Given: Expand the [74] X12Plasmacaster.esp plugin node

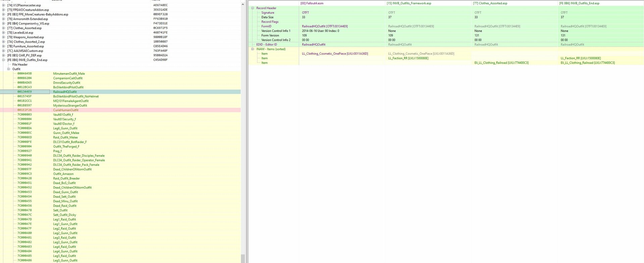Looking at the screenshot, I should [x=3, y=5].
